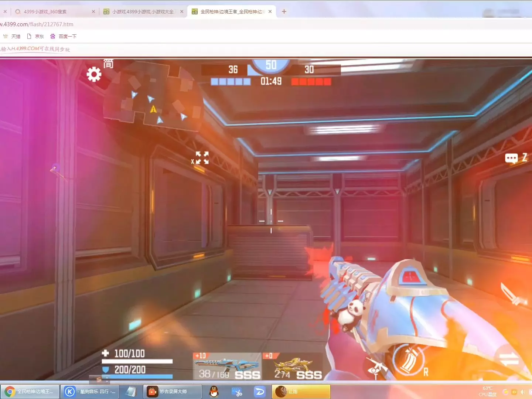This screenshot has height=399, width=532.
Task: Click the address bar URL field
Action: (266, 24)
